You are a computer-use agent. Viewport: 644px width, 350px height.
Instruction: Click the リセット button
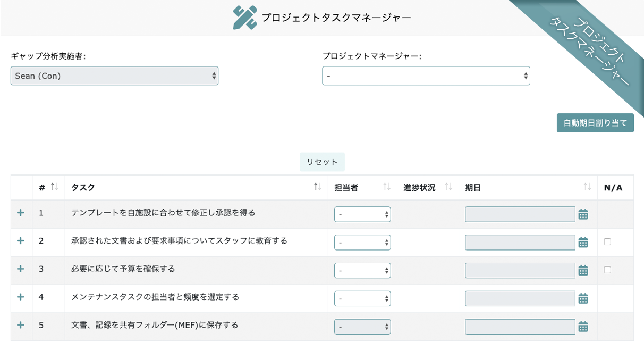(x=322, y=162)
